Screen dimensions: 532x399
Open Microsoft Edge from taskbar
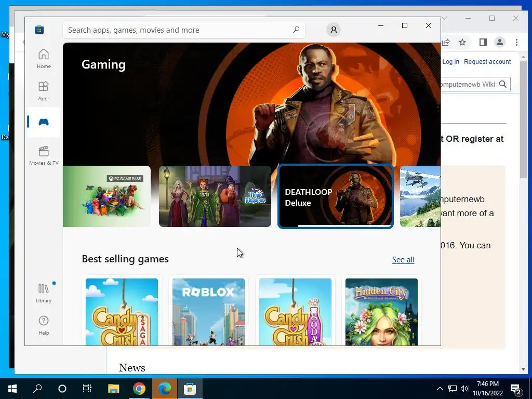165,389
